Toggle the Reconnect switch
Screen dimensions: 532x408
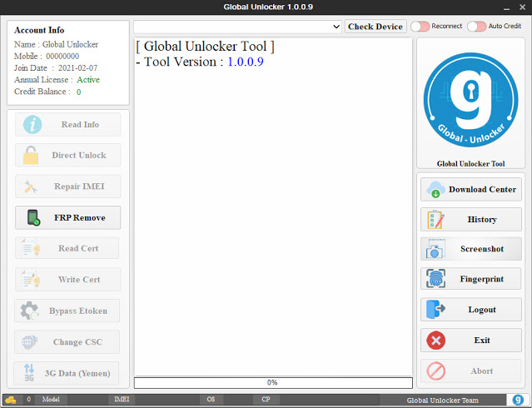(420, 27)
